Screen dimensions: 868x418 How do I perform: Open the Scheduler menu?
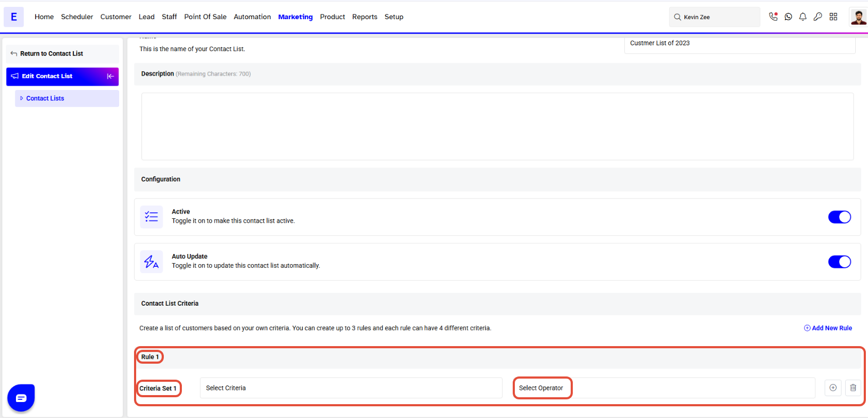pyautogui.click(x=77, y=17)
